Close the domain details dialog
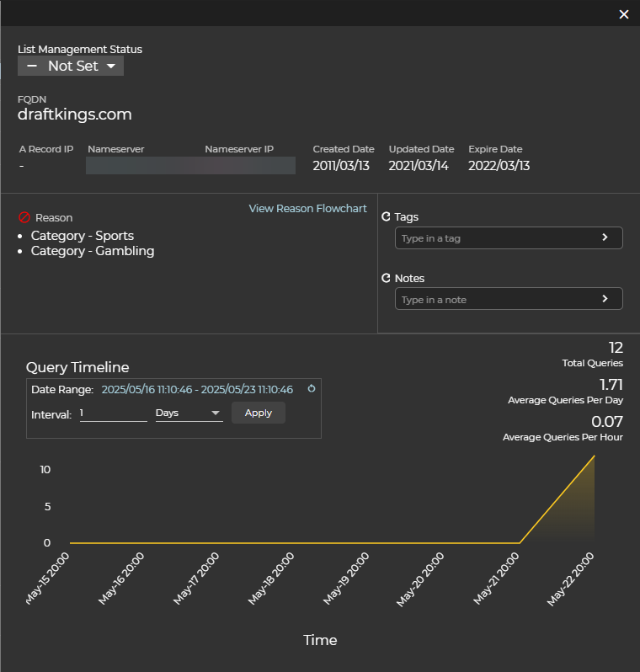Image resolution: width=640 pixels, height=672 pixels. click(624, 14)
